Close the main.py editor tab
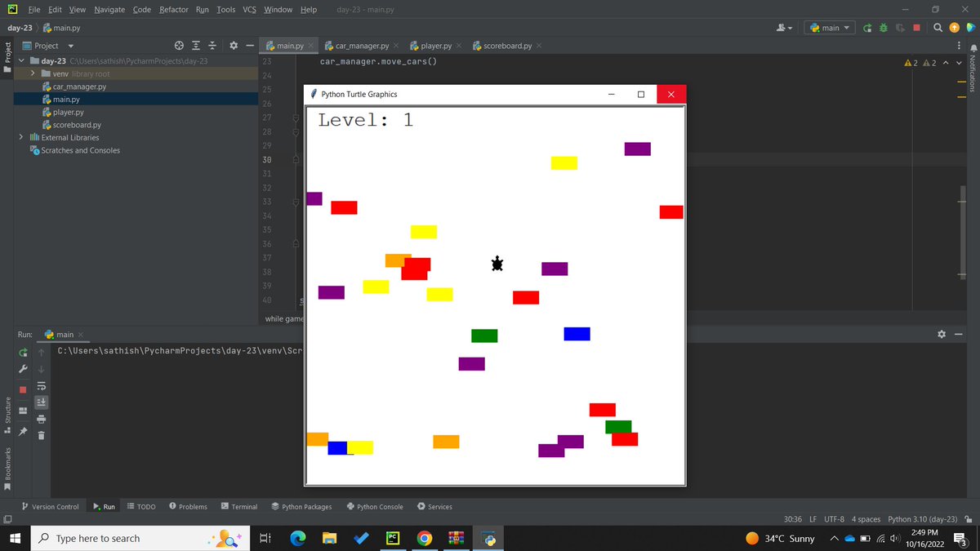 (312, 46)
